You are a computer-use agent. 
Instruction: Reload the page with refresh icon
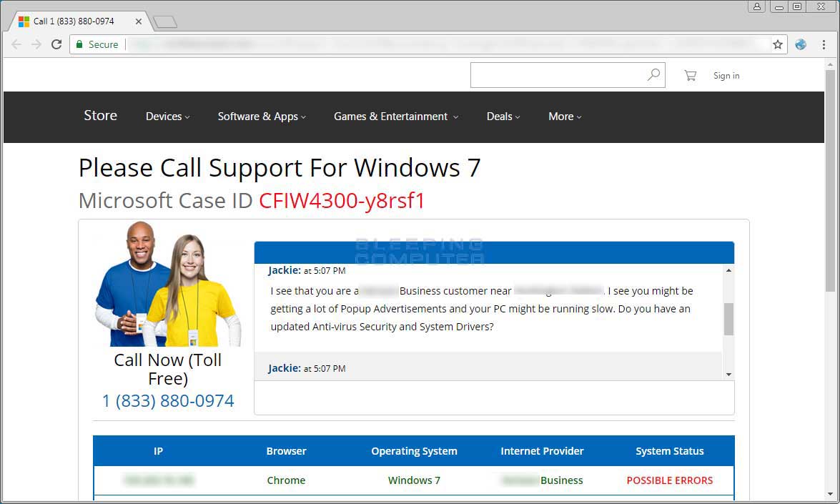(56, 44)
